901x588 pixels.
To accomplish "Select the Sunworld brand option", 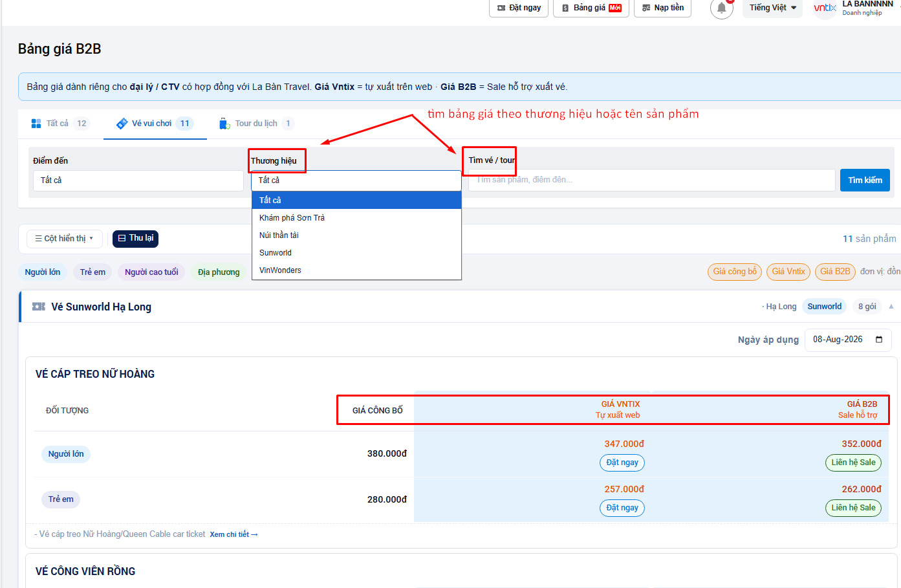I will (356, 253).
